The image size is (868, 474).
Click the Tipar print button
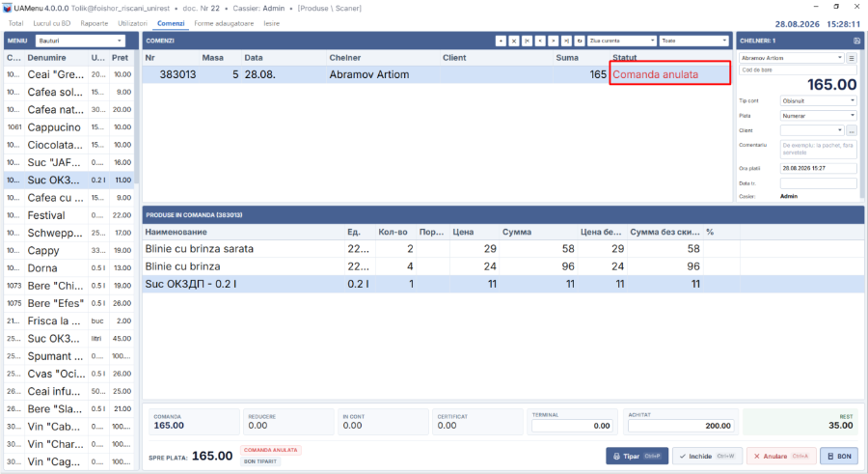tap(637, 456)
